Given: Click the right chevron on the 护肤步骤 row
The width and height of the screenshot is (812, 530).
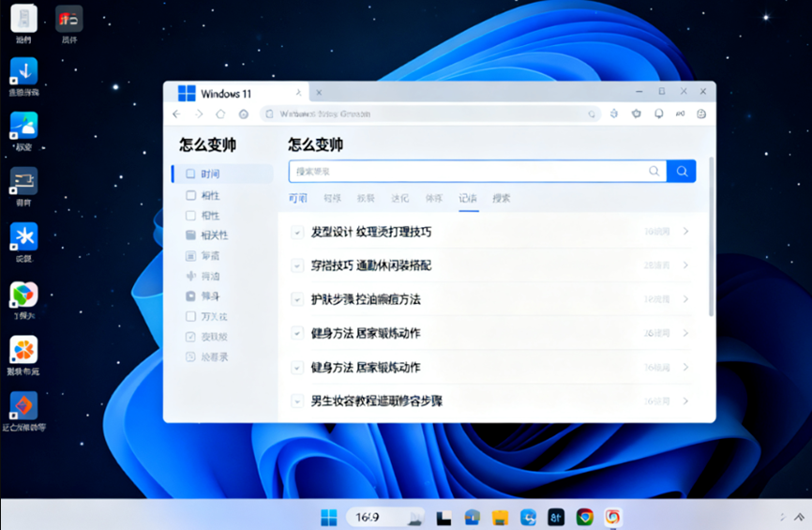Looking at the screenshot, I should [x=685, y=299].
